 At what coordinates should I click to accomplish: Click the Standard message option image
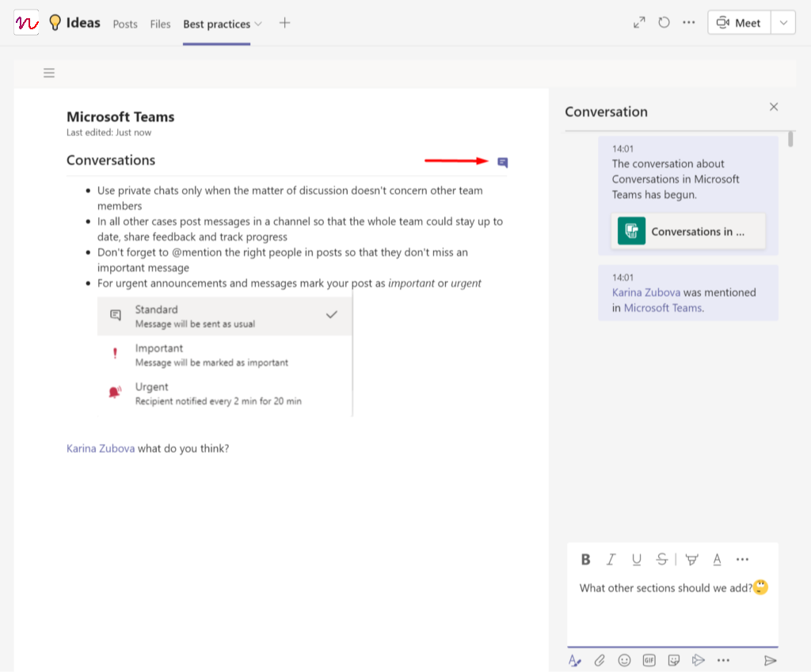pos(225,316)
